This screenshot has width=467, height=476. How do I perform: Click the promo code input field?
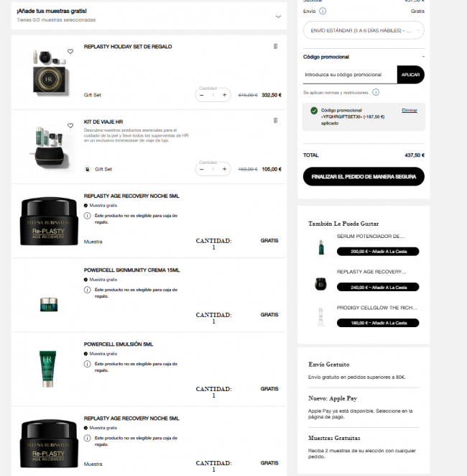click(x=350, y=75)
